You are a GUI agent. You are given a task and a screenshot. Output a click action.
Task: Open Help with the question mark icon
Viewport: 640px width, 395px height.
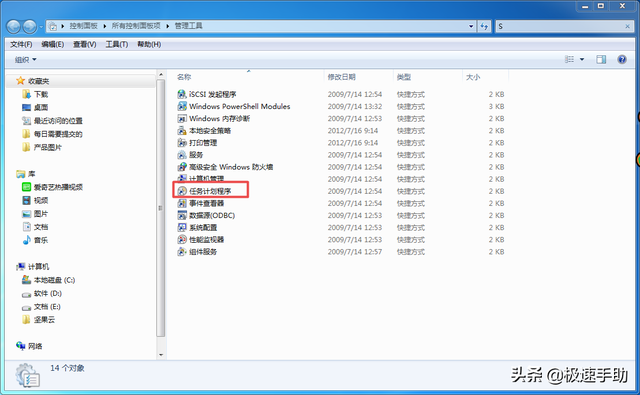[622, 60]
